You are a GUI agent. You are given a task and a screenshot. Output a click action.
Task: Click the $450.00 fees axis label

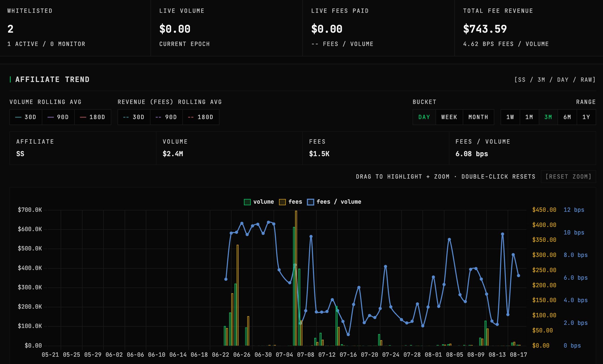544,210
